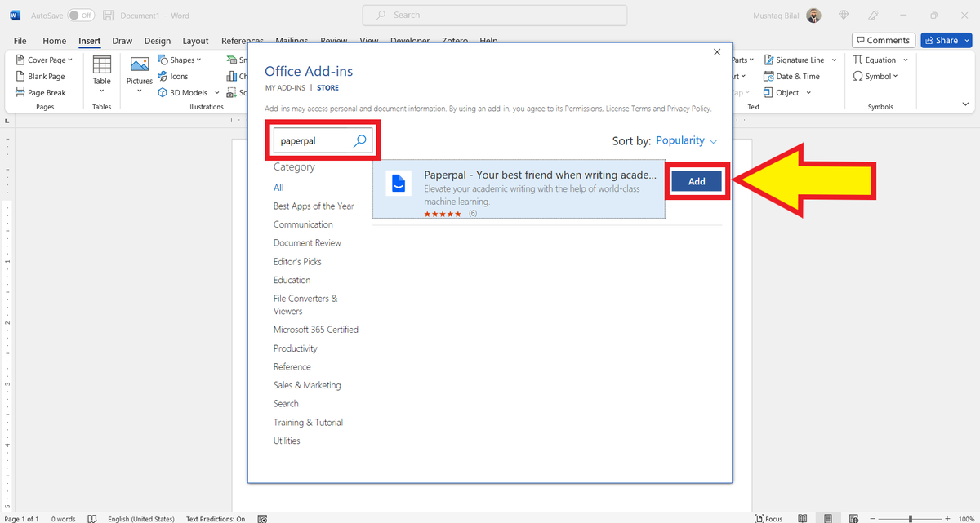
Task: Open MY ADD-INS tab in dialog
Action: tap(285, 87)
